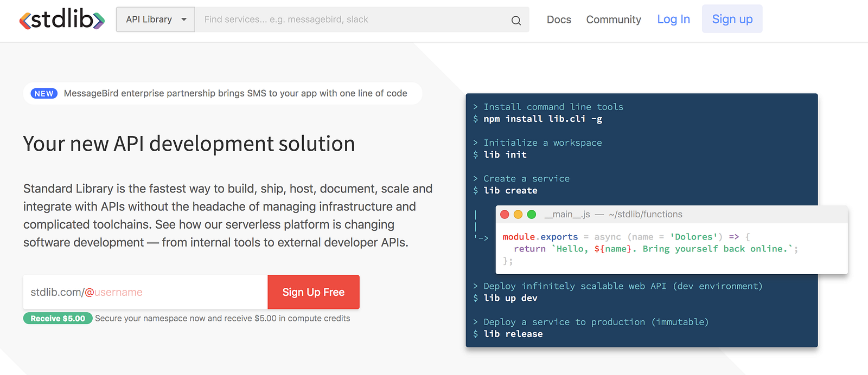Click the Sign Up Free button

coord(314,292)
